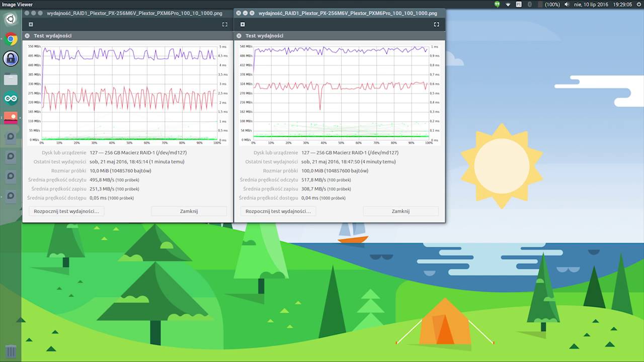Open the Image Viewer application menu
The width and height of the screenshot is (644, 362).
17,5
